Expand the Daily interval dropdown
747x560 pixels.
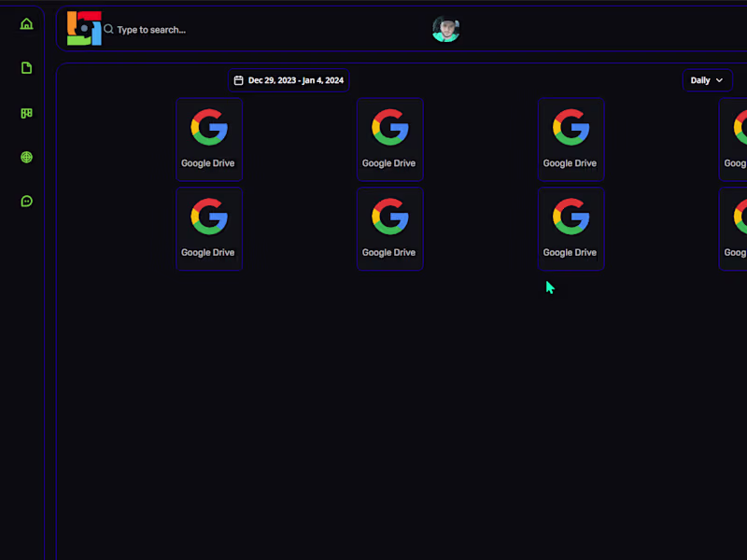tap(708, 80)
